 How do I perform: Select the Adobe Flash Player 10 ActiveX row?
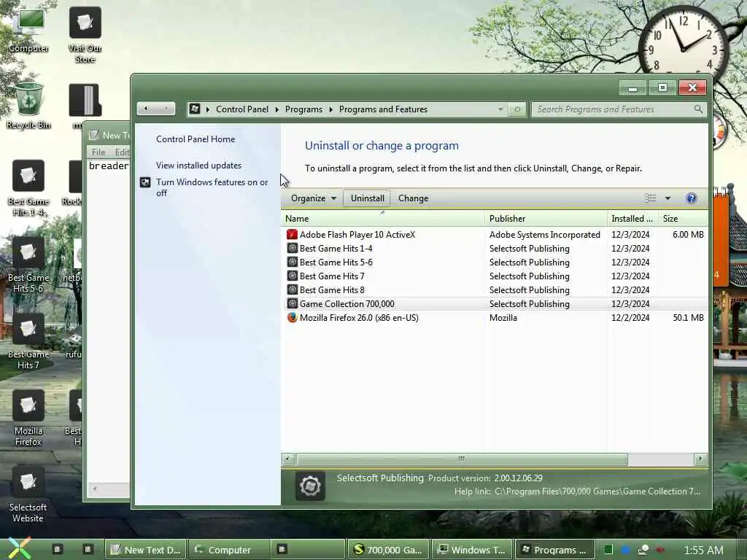pyautogui.click(x=495, y=234)
